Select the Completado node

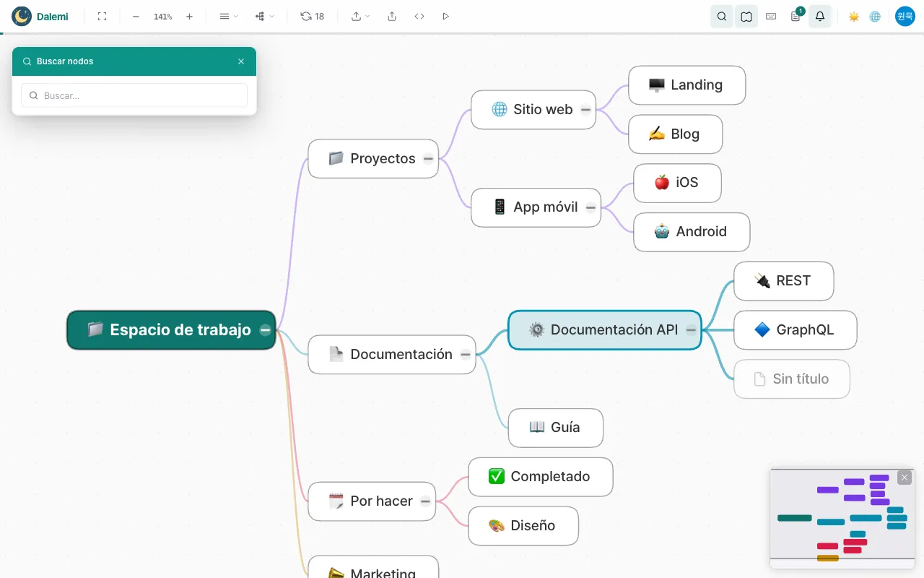click(540, 477)
